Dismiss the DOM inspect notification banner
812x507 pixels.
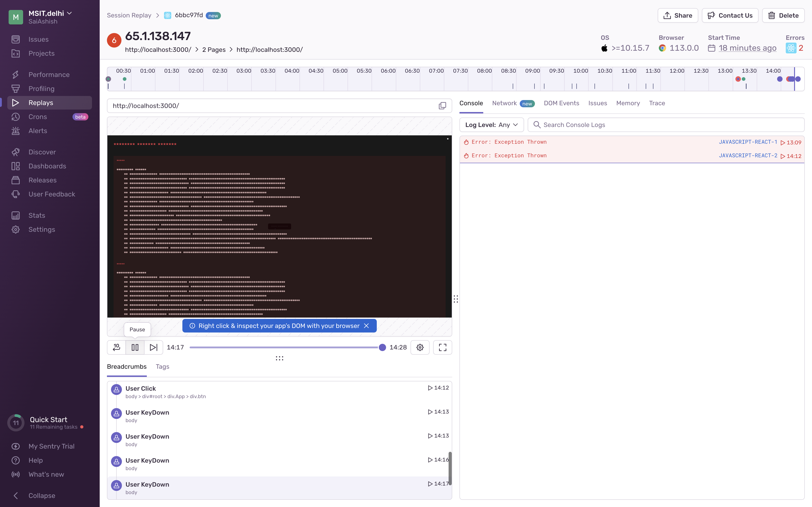pyautogui.click(x=366, y=326)
